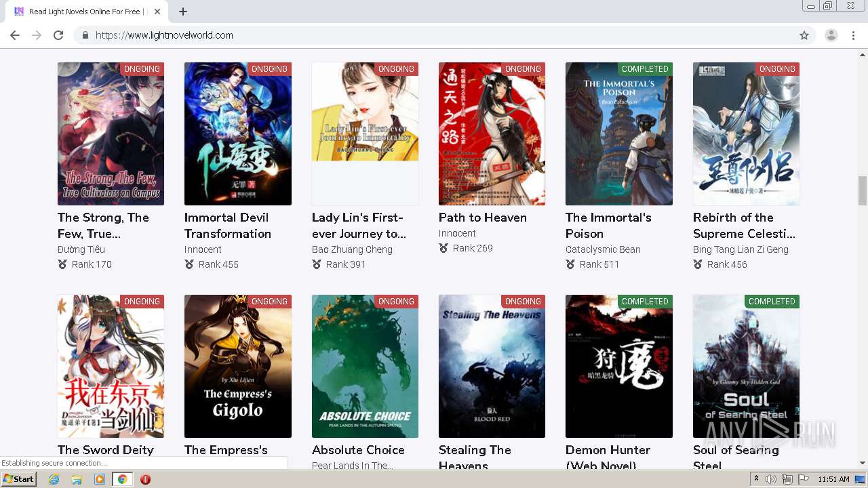Click the browser forward arrow
The height and width of the screenshot is (488, 868).
tap(37, 35)
